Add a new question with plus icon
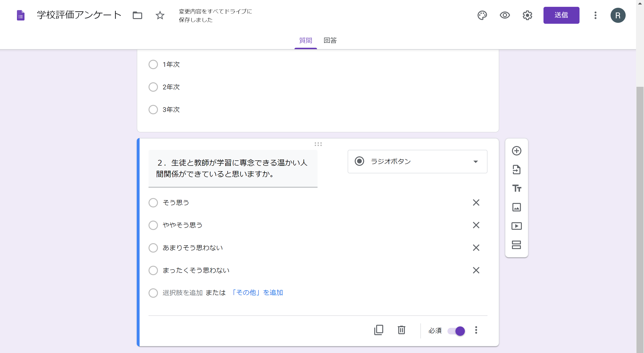This screenshot has width=644, height=353. [516, 151]
